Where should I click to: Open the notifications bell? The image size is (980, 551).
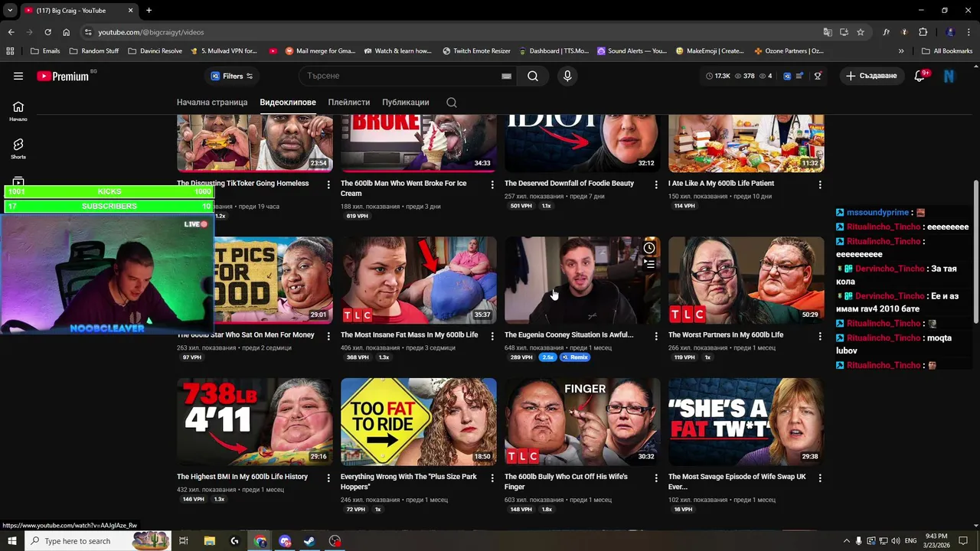[920, 76]
